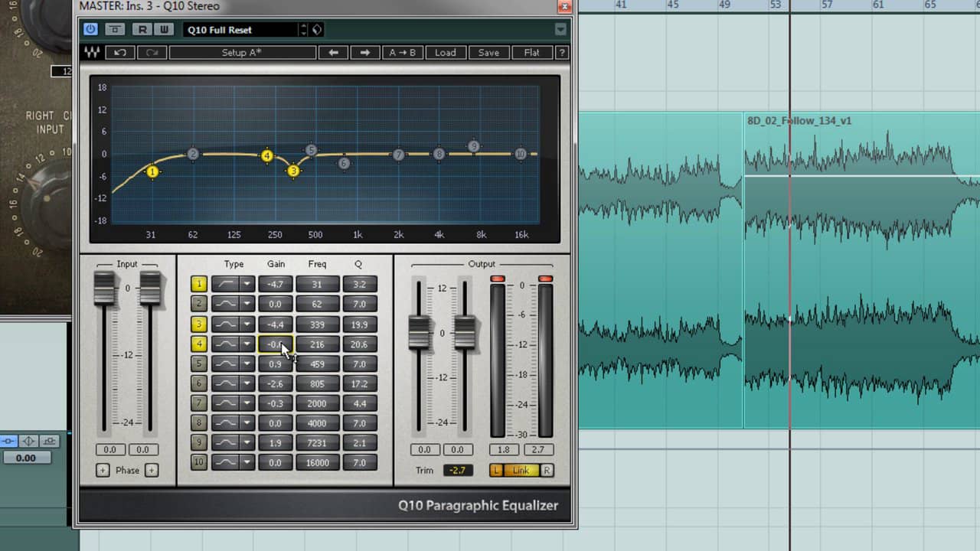
Task: Toggle the output Link button
Action: [x=521, y=470]
